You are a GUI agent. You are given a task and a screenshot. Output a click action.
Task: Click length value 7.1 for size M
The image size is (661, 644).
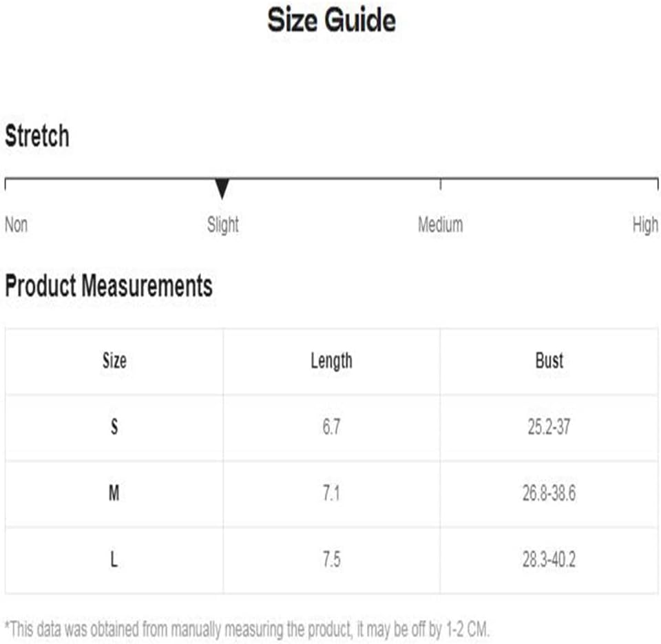pyautogui.click(x=331, y=493)
